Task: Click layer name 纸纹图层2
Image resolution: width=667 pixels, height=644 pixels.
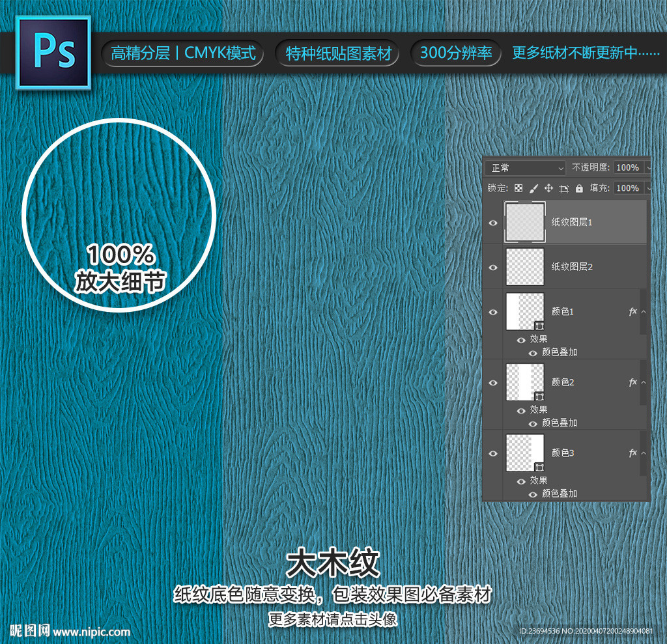Action: coord(572,267)
